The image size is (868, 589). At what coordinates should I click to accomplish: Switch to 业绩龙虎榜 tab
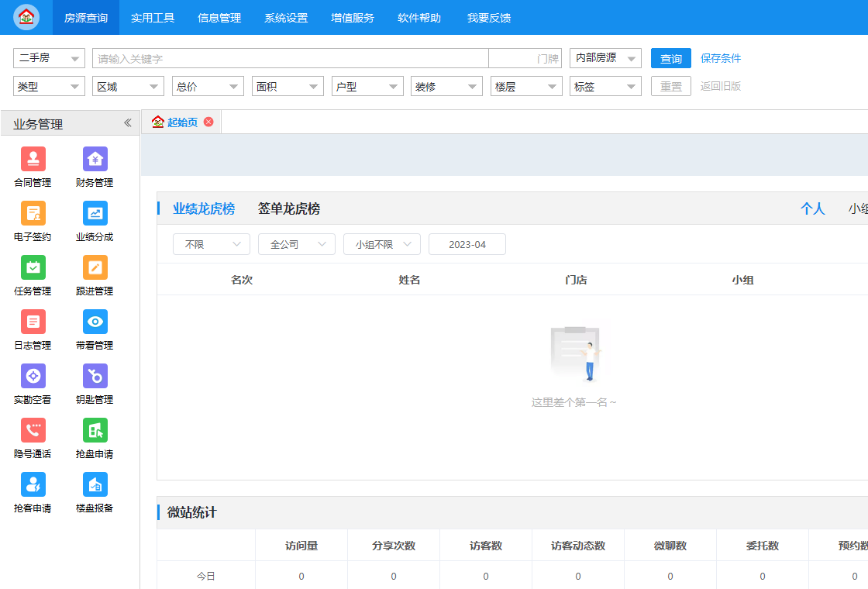pyautogui.click(x=204, y=208)
